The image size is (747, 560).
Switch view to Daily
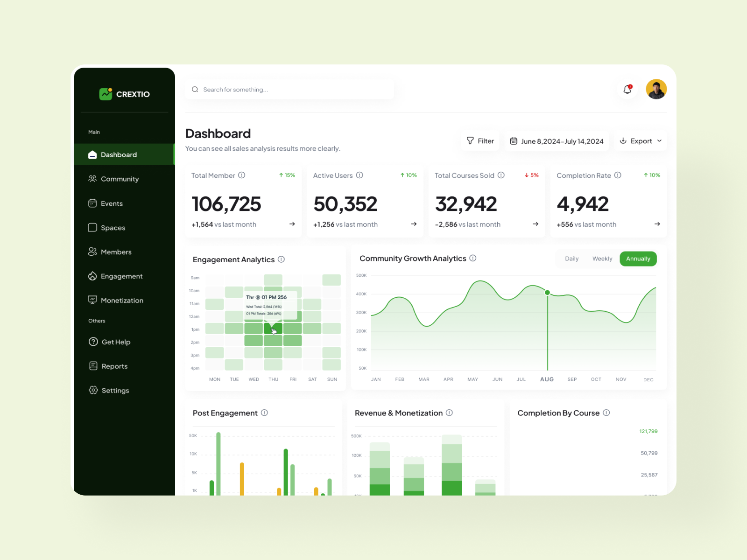(x=571, y=259)
